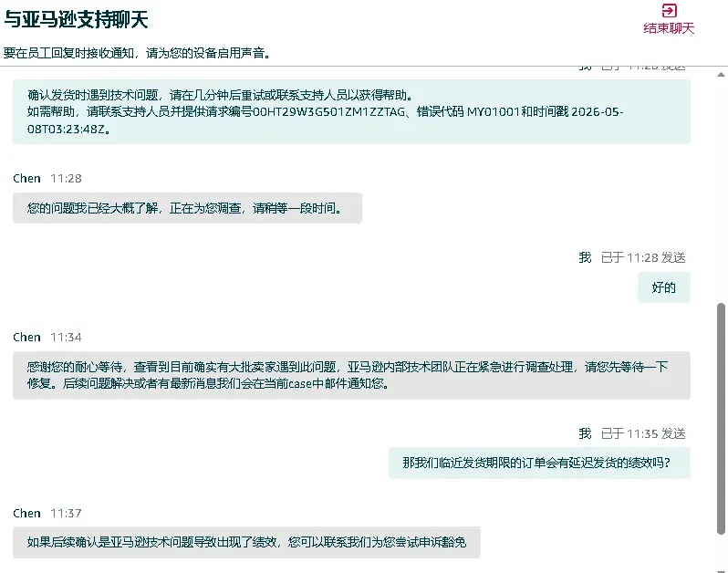Click the chat vertical scrollbar thumb

tap(721, 419)
